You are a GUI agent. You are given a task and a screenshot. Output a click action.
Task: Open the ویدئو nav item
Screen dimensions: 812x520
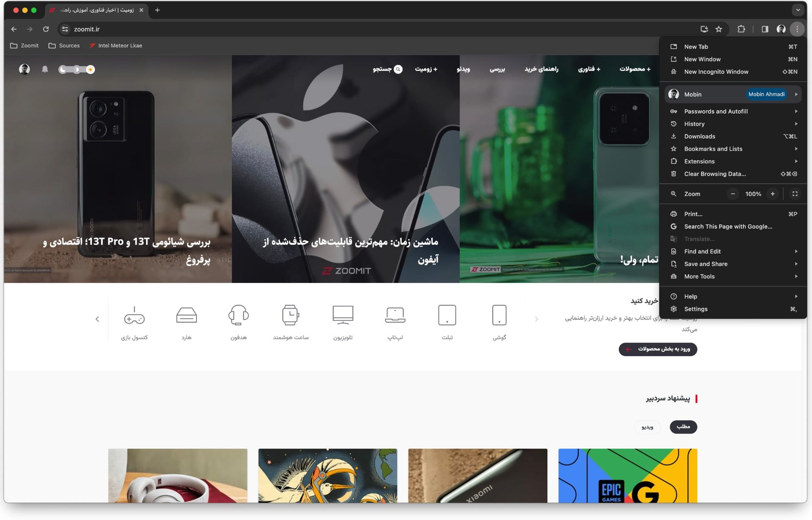coord(463,69)
